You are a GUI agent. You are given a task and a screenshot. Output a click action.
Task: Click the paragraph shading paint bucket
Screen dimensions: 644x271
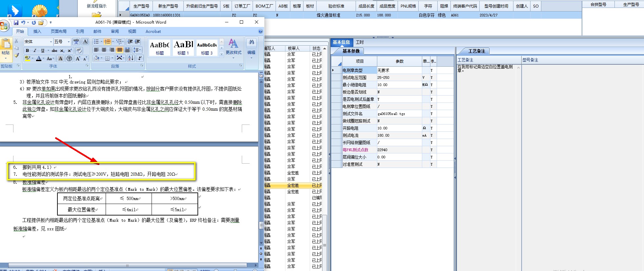(96, 58)
